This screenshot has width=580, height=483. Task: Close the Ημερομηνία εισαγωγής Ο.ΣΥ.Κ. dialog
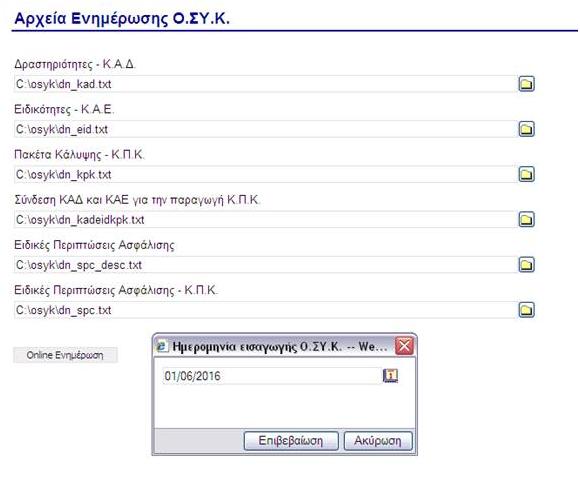tap(404, 347)
